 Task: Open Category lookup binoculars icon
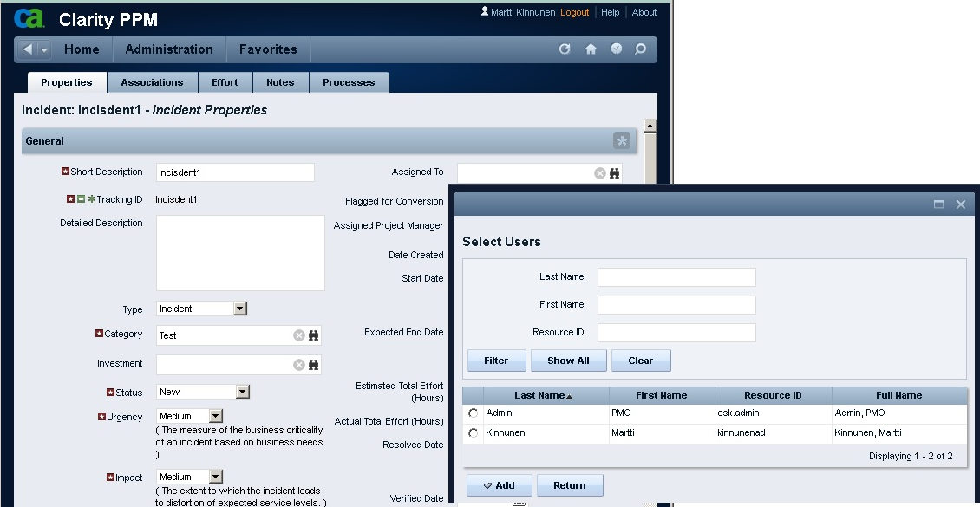point(314,335)
